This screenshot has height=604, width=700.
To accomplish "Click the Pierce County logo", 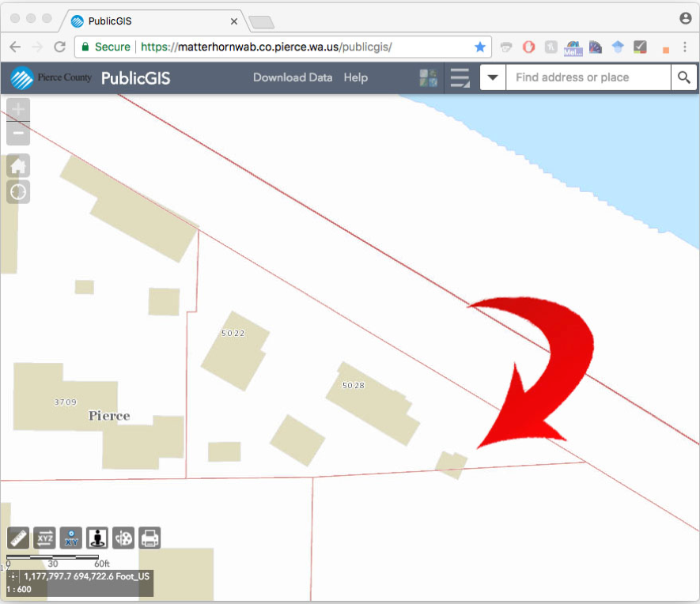I will tap(51, 77).
